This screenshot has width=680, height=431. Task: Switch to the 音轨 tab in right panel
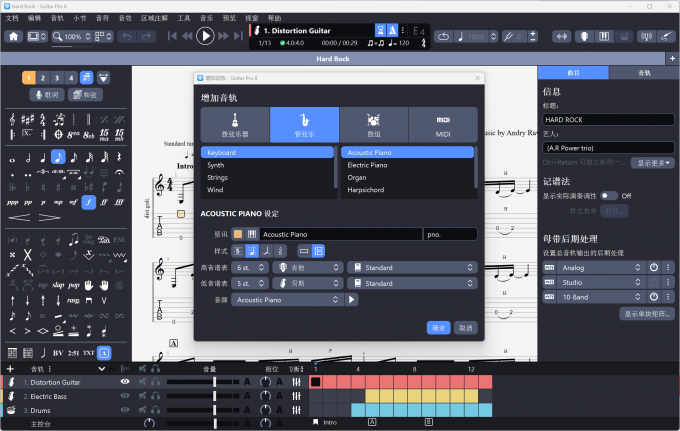(x=644, y=73)
